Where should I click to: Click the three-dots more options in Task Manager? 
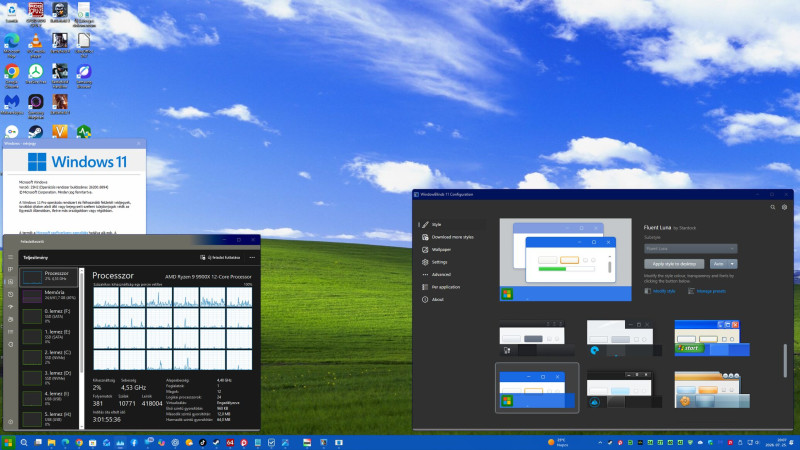click(252, 258)
